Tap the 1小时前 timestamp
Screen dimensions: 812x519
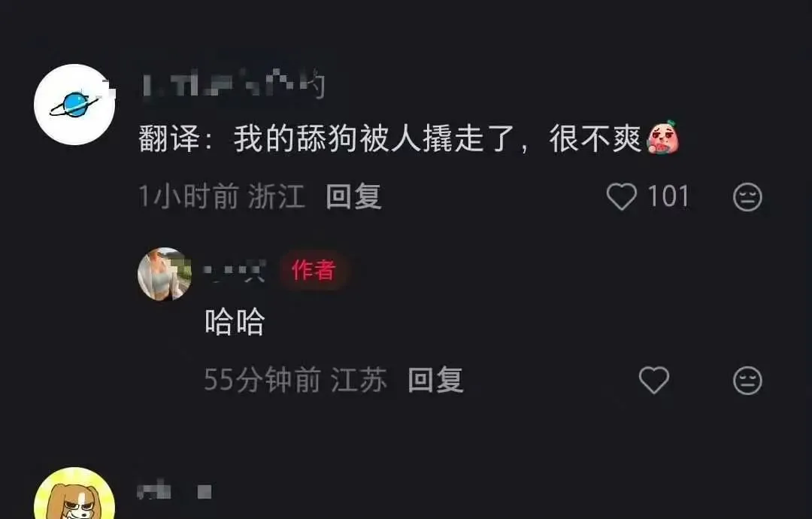coord(189,197)
